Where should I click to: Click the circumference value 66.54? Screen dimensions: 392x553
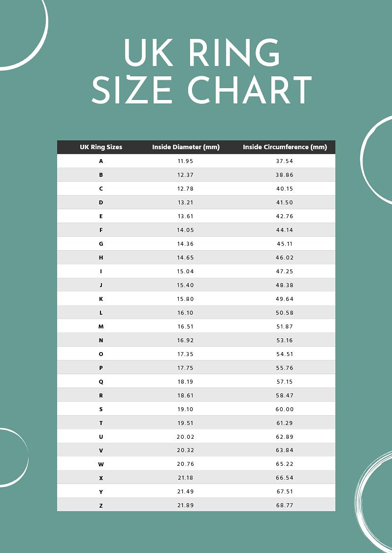285,478
